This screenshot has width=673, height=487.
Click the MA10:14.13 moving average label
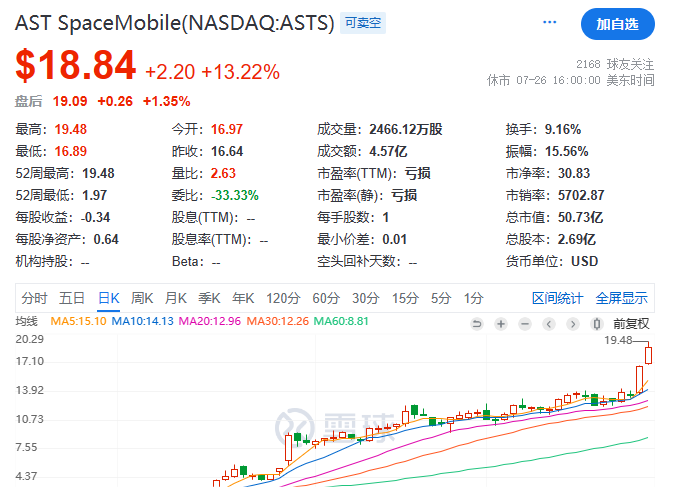tap(142, 321)
